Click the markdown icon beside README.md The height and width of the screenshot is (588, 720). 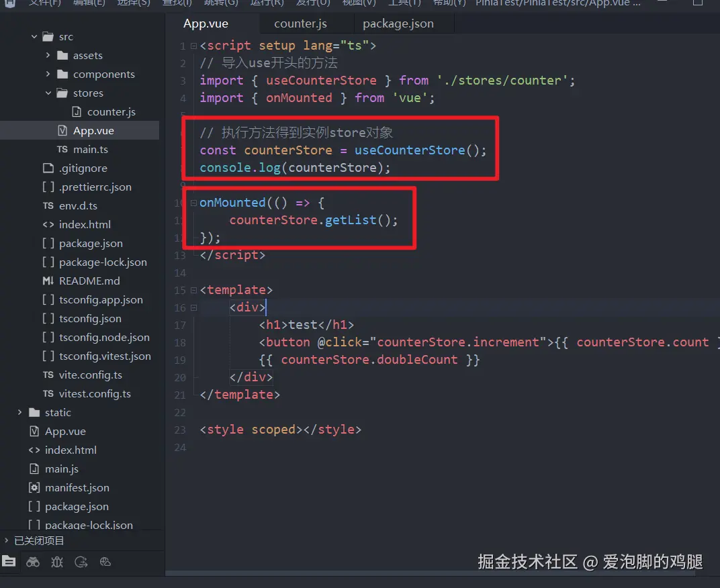[x=48, y=281]
